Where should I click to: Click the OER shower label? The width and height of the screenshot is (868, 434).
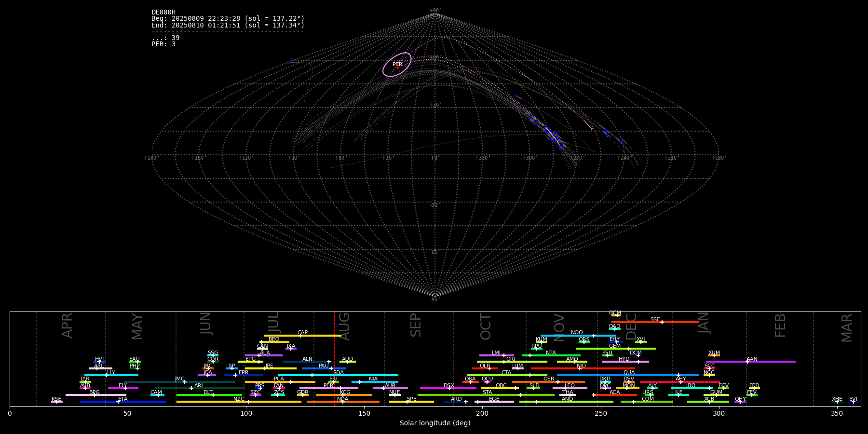click(549, 379)
